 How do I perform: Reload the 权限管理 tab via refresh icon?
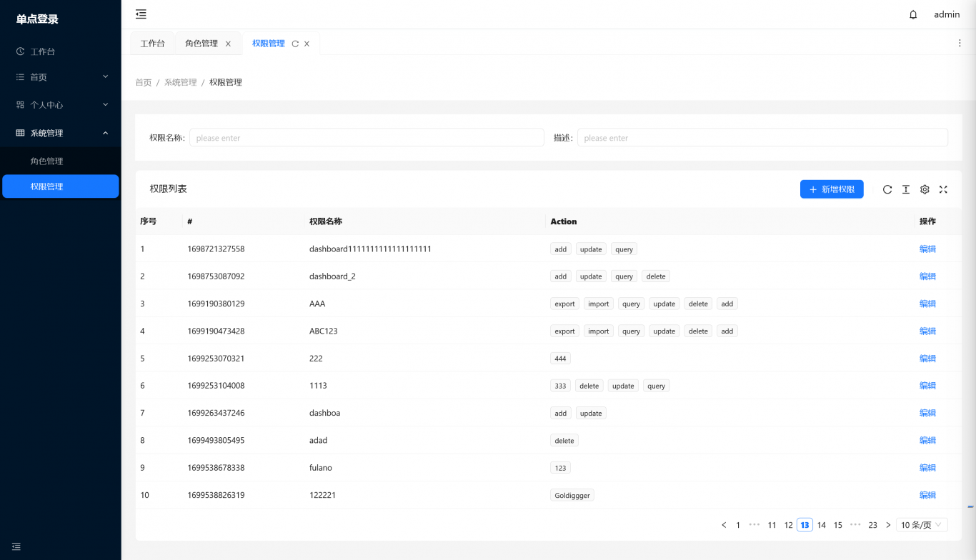295,44
